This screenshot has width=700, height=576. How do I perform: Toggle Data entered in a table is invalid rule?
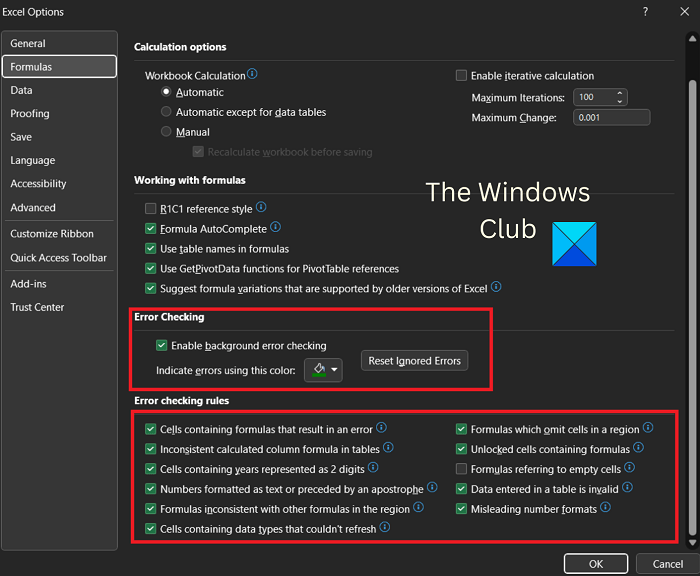pos(461,489)
